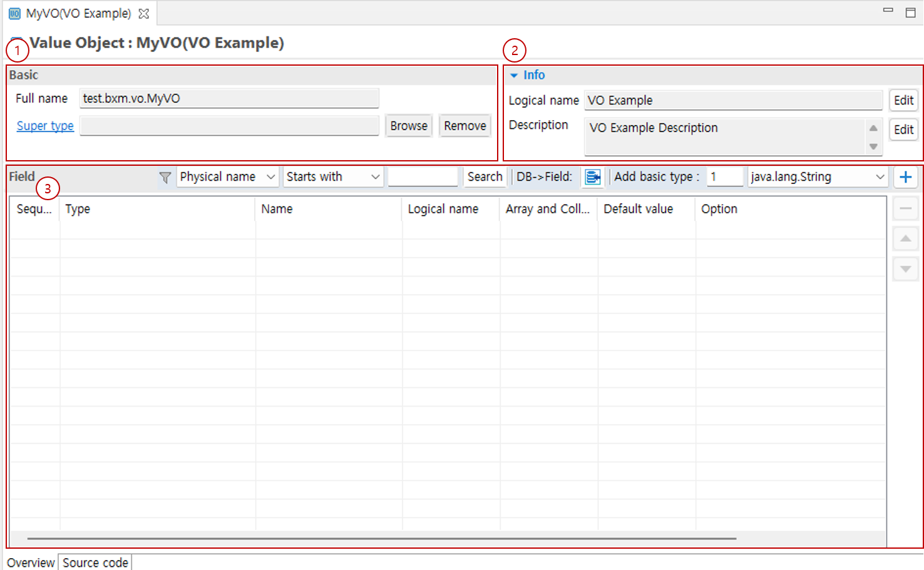
Task: Collapse the Info section
Action: pos(514,75)
